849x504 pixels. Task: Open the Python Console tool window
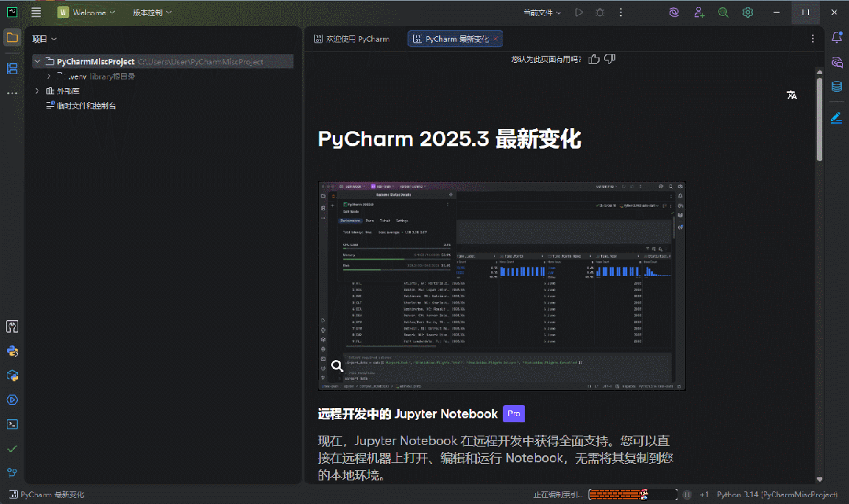tap(12, 351)
